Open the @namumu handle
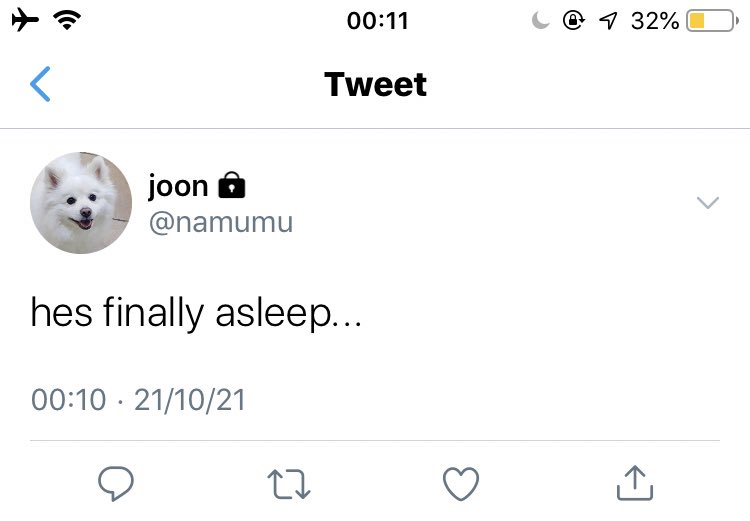 221,222
